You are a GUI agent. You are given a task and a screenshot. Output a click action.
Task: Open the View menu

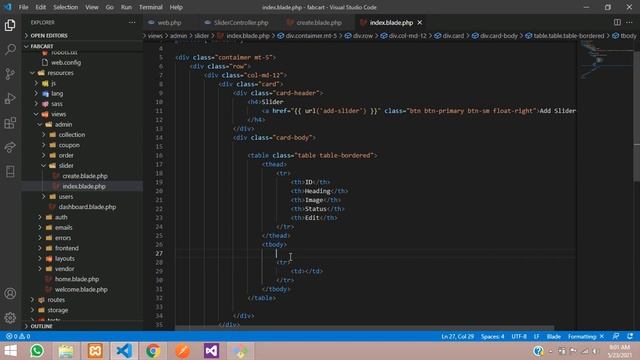tap(91, 7)
